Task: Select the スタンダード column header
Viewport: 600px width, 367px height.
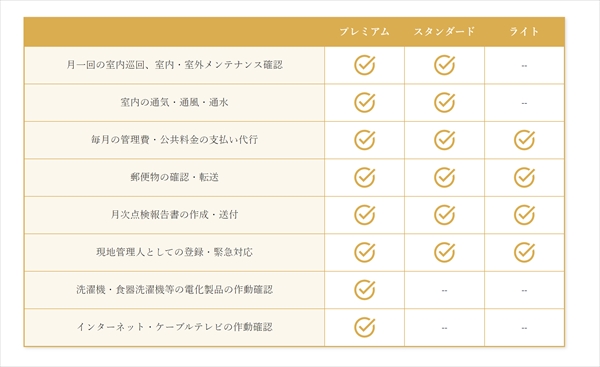Action: click(444, 31)
